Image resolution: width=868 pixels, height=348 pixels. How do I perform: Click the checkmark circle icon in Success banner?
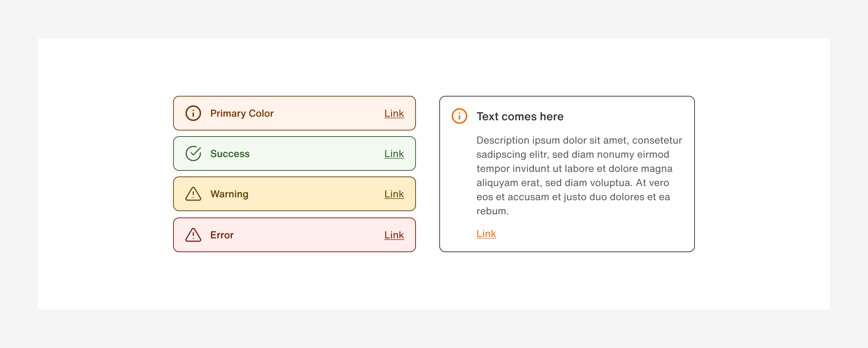click(193, 153)
